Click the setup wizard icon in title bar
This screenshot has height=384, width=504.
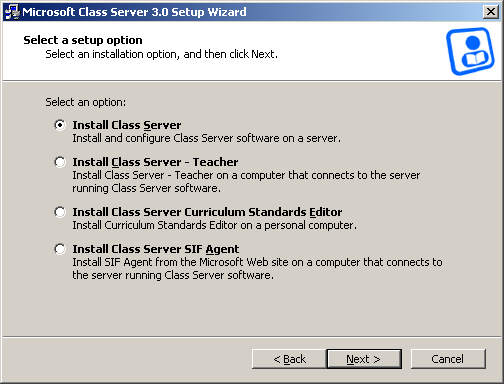coord(13,12)
